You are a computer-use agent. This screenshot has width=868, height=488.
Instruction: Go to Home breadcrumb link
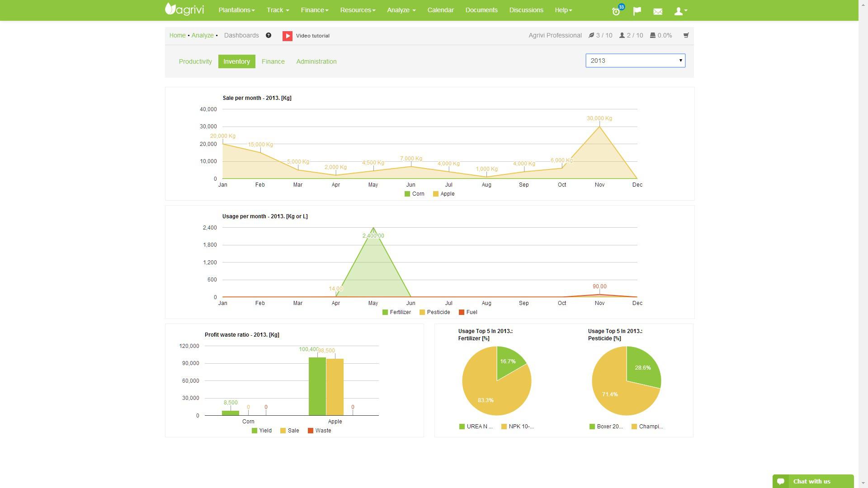(x=177, y=35)
